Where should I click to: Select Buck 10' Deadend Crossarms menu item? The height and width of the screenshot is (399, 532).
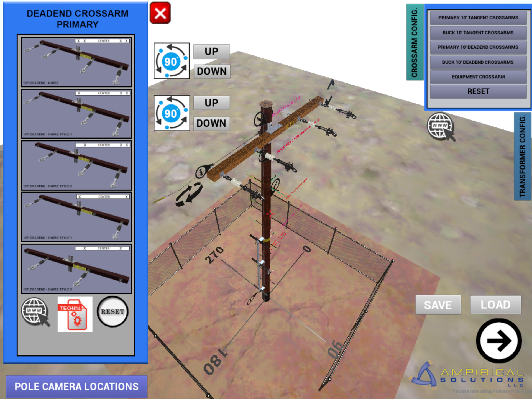[x=478, y=62]
